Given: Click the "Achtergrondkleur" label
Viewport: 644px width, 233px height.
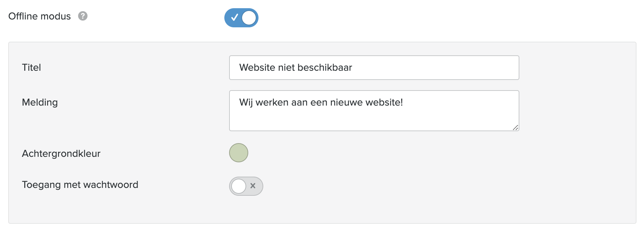Looking at the screenshot, I should click(61, 153).
